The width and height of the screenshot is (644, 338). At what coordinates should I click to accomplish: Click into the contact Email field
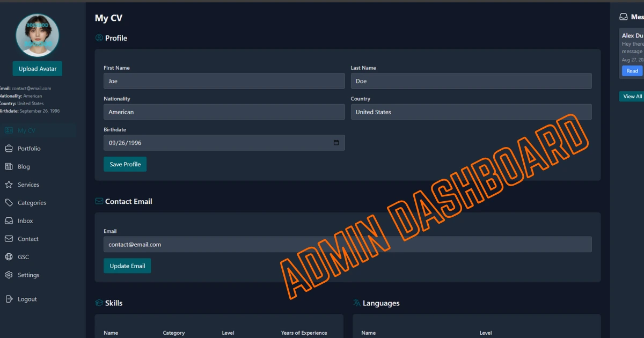(347, 245)
